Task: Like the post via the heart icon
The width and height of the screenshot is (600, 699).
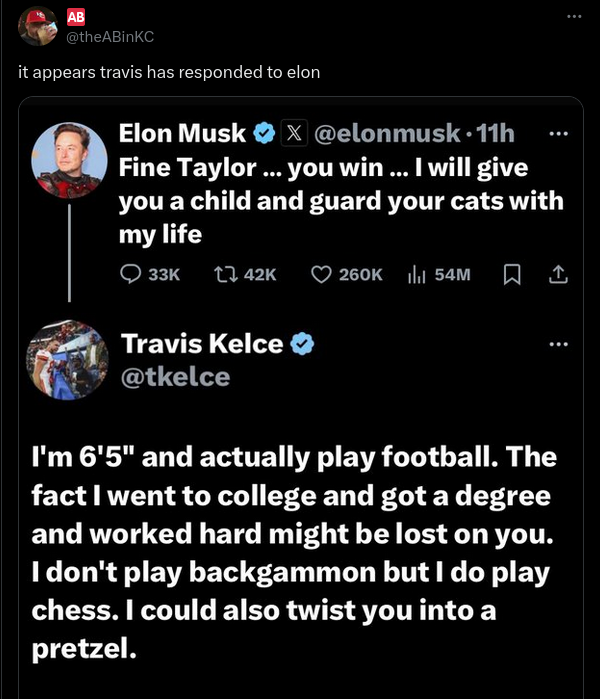Action: 322,273
